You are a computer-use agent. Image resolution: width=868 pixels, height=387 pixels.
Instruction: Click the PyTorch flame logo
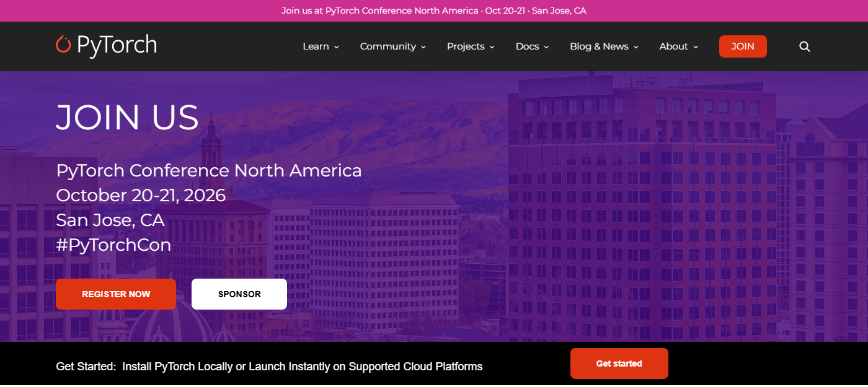tap(63, 44)
